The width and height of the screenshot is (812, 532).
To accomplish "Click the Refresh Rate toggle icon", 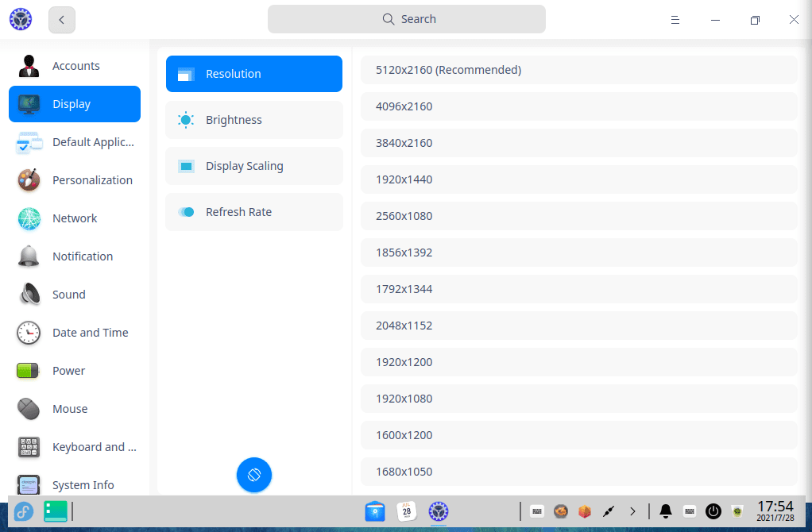I will 186,212.
